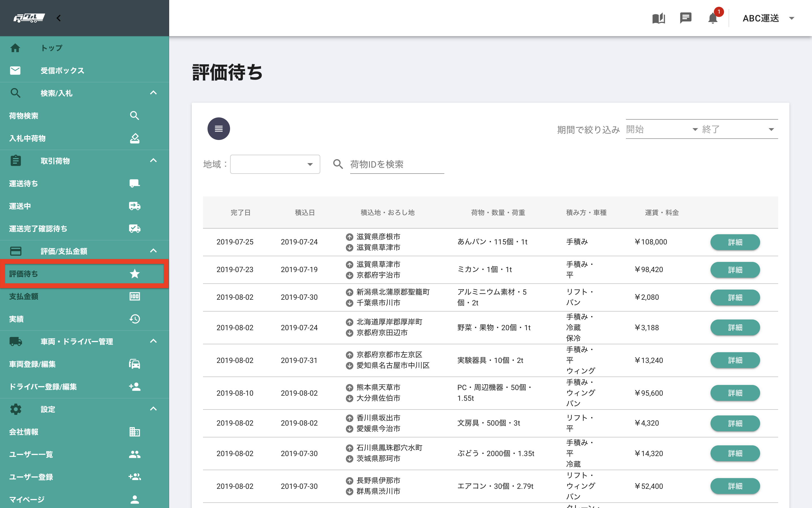Click the 荷物検索 search icon in sidebar

point(134,116)
